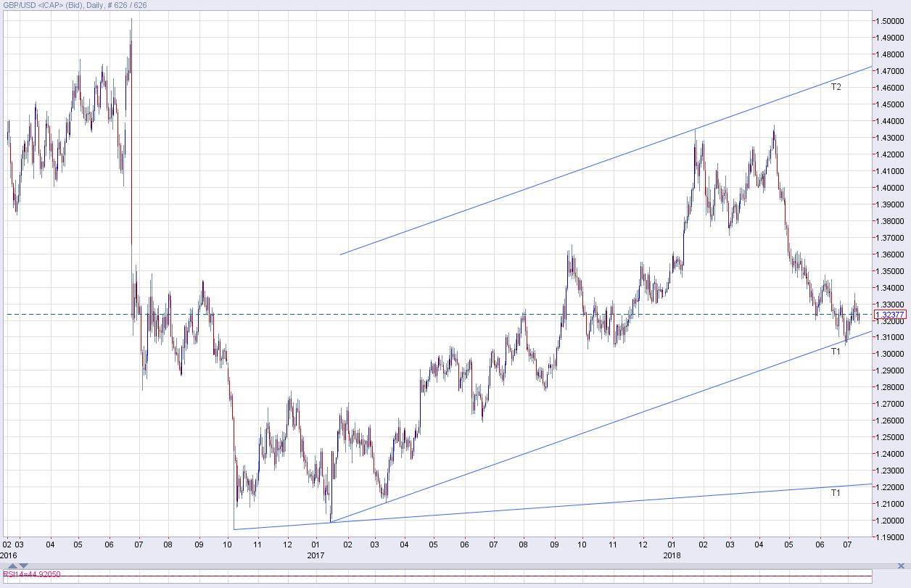Select the steep rising T1 support trendline

(601, 426)
